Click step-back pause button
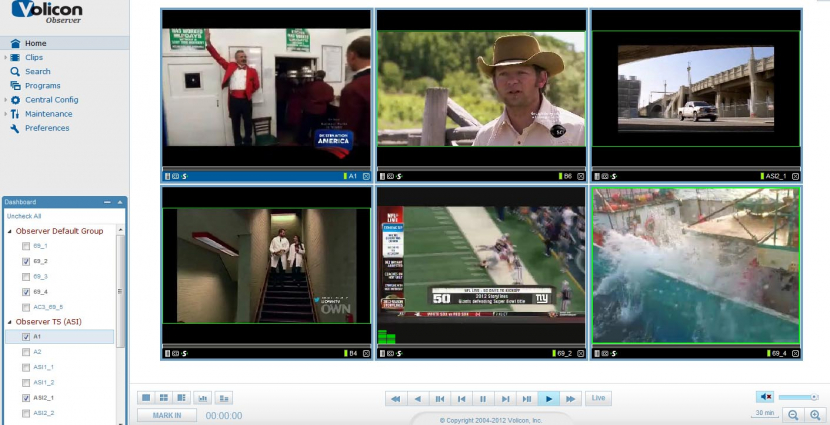The height and width of the screenshot is (425, 830). point(439,399)
